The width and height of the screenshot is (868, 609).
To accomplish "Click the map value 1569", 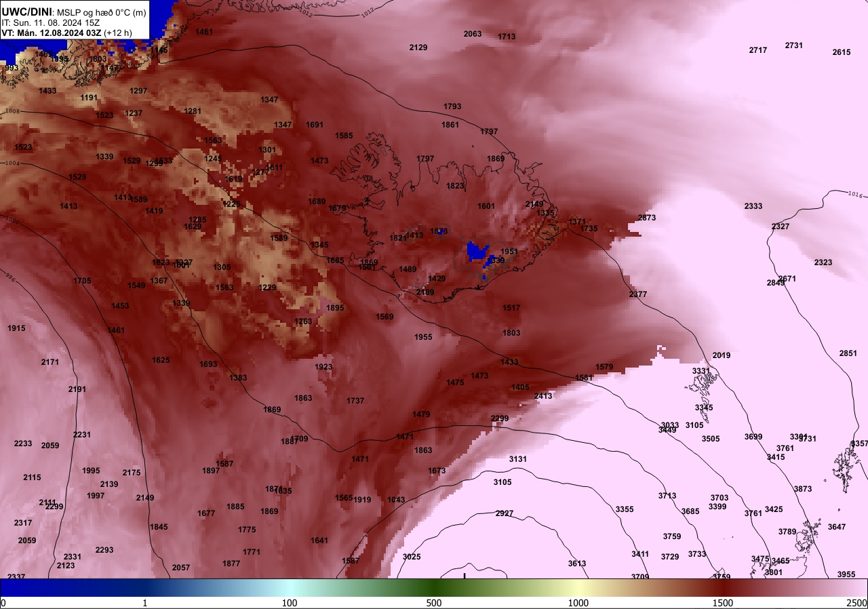I will pos(384,317).
